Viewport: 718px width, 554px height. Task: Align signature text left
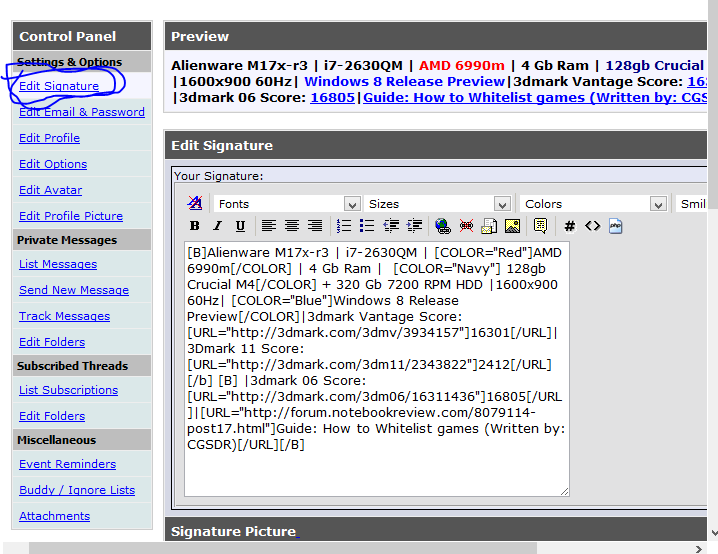tap(269, 226)
